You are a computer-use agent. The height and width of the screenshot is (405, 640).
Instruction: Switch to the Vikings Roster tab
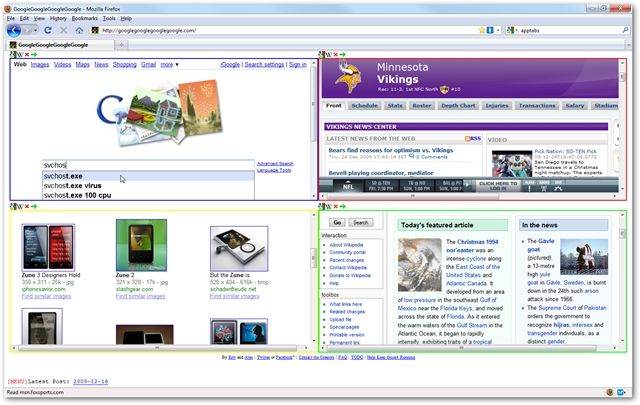[x=422, y=106]
